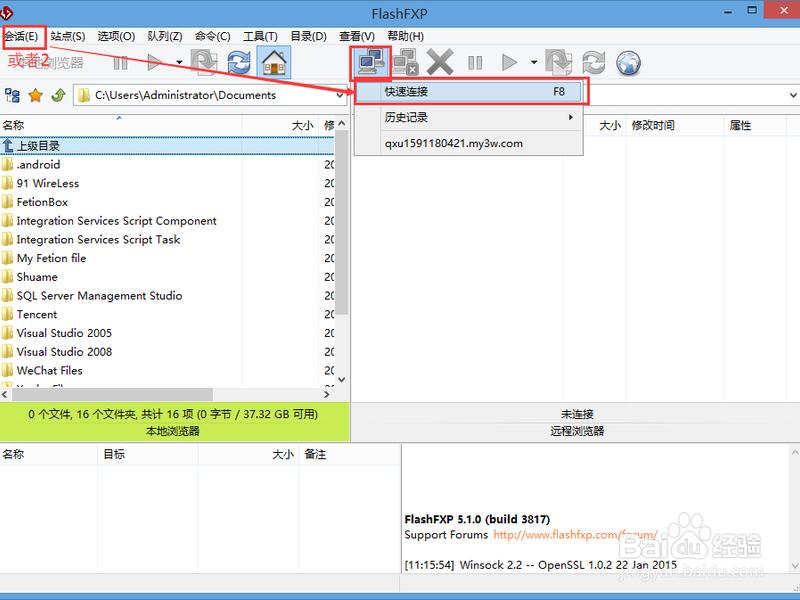This screenshot has height=600, width=800.
Task: Sort local list by 名称 column
Action: pyautogui.click(x=120, y=125)
